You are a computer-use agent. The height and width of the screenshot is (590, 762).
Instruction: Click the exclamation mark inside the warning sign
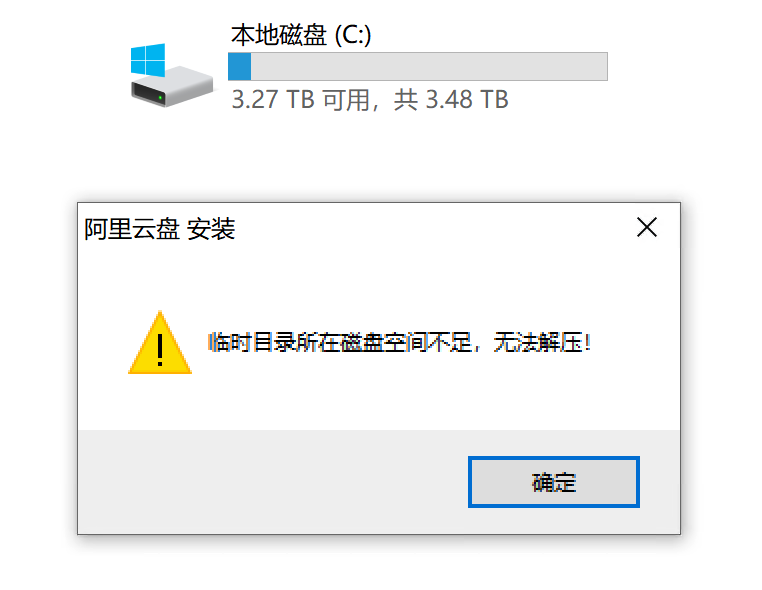pyautogui.click(x=160, y=350)
